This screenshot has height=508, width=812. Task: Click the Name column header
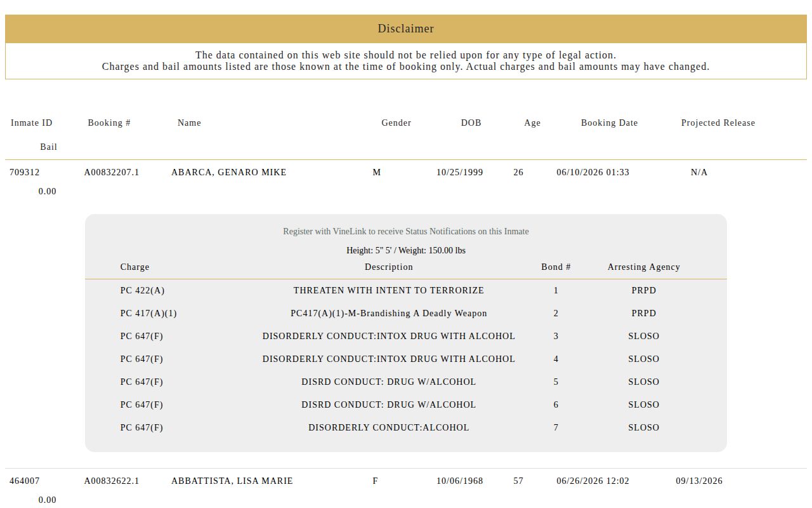click(189, 123)
